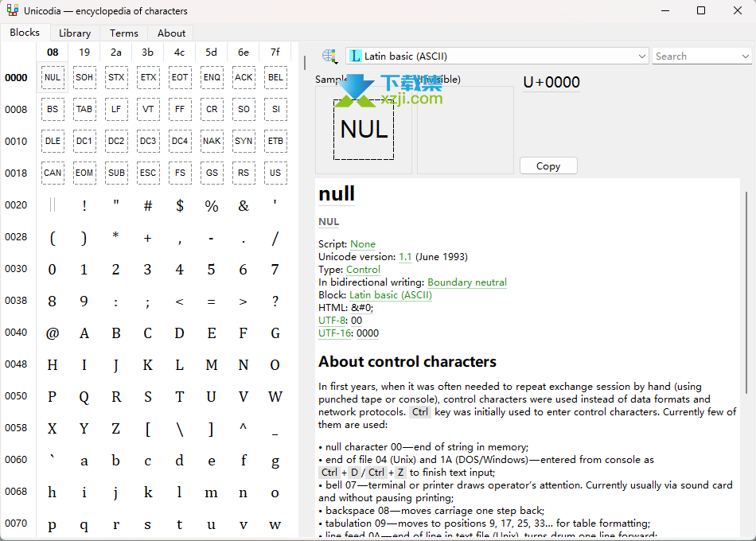
Task: Select the lowercase k character cell
Action: tap(148, 492)
